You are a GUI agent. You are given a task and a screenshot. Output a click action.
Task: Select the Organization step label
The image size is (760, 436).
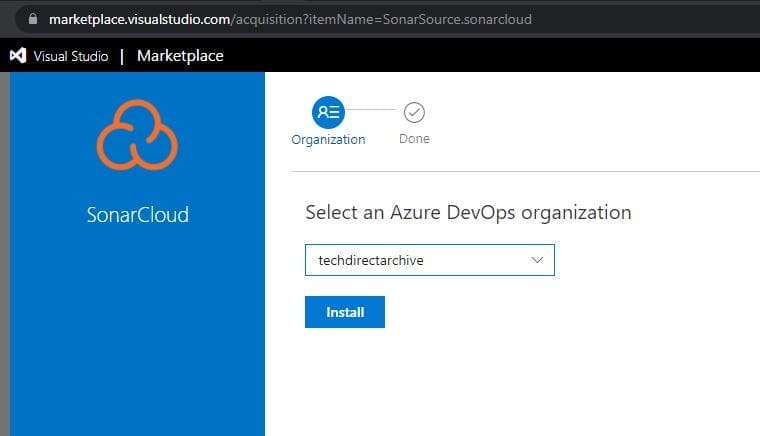[x=328, y=139]
